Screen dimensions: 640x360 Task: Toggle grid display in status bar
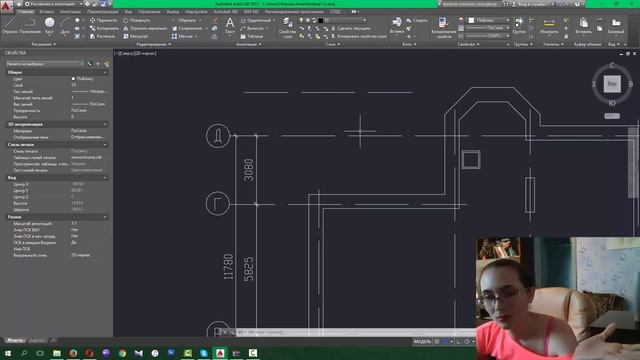(437, 341)
